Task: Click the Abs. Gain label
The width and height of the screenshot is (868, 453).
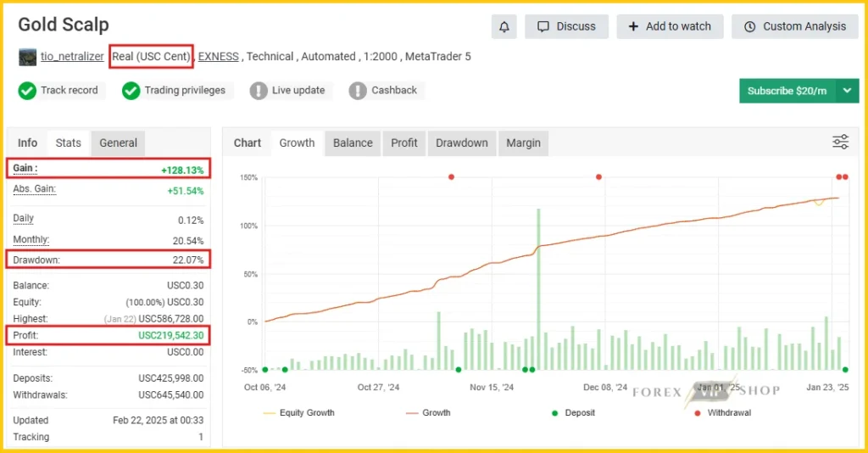Action: [x=34, y=189]
